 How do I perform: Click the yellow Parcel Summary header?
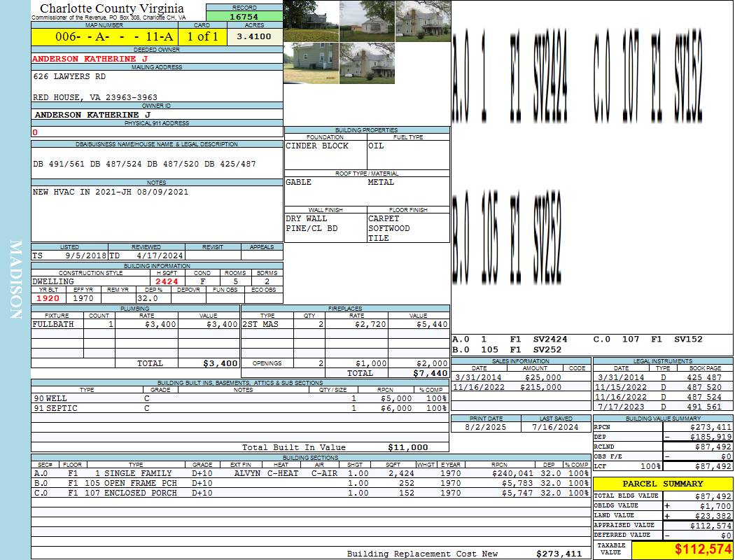[x=663, y=484]
